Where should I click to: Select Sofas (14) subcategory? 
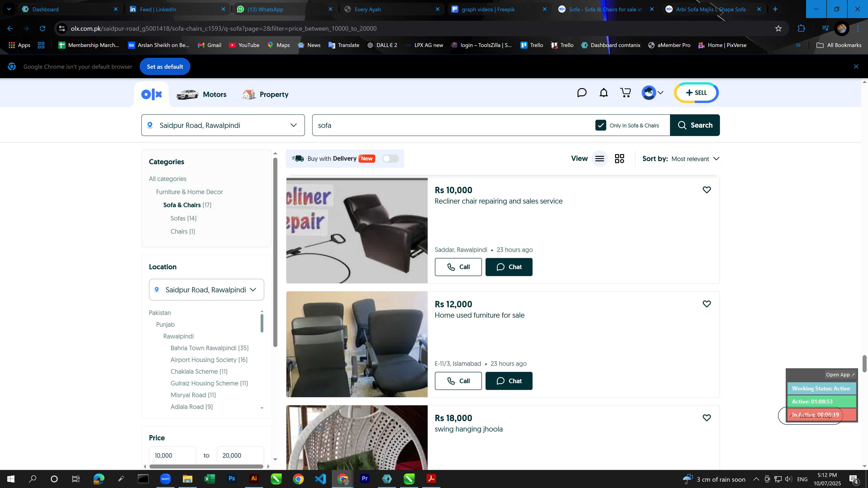click(183, 218)
